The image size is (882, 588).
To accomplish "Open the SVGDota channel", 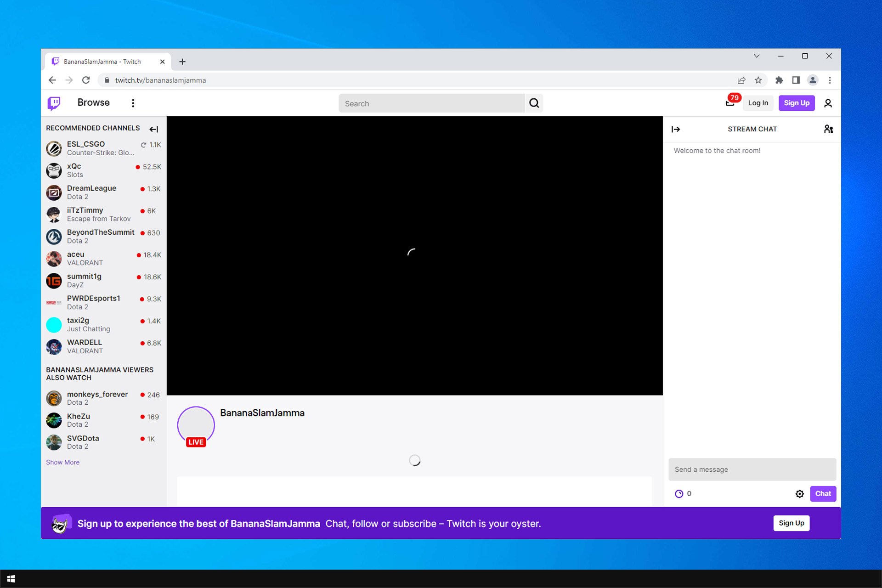I will tap(104, 442).
